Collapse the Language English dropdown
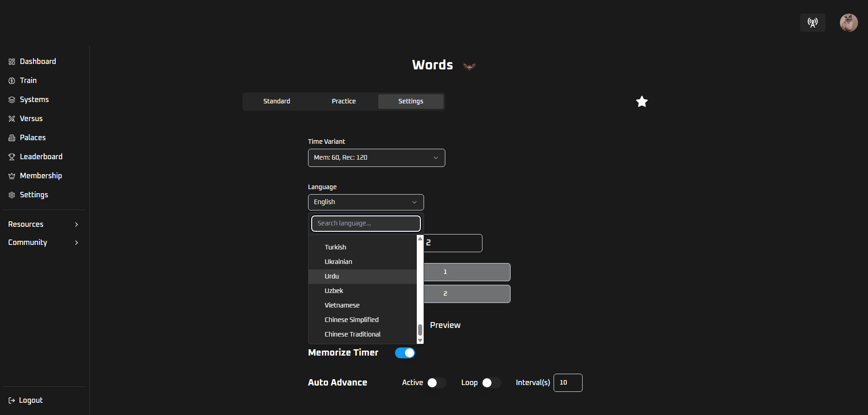868x415 pixels. click(366, 202)
